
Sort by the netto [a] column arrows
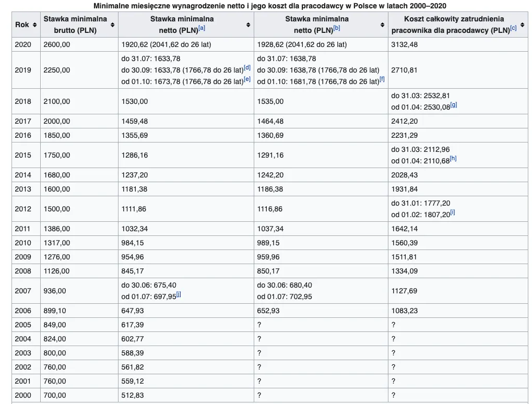[x=249, y=25]
